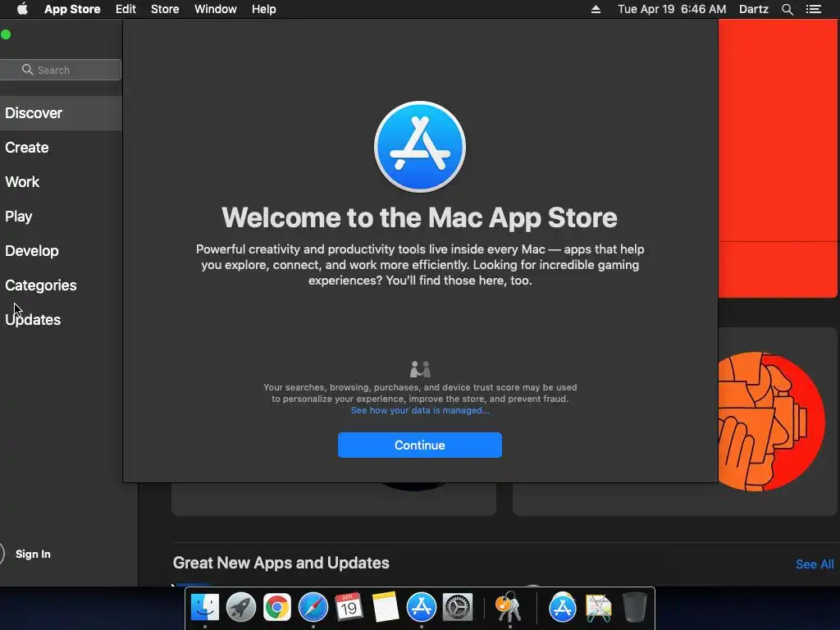840x630 pixels.
Task: Select Updates in the sidebar
Action: pos(33,320)
